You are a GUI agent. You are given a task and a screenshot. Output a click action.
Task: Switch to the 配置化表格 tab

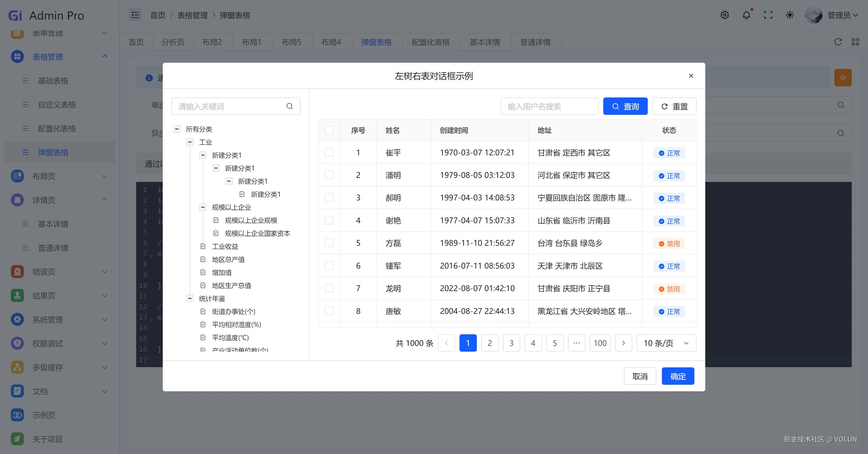430,42
